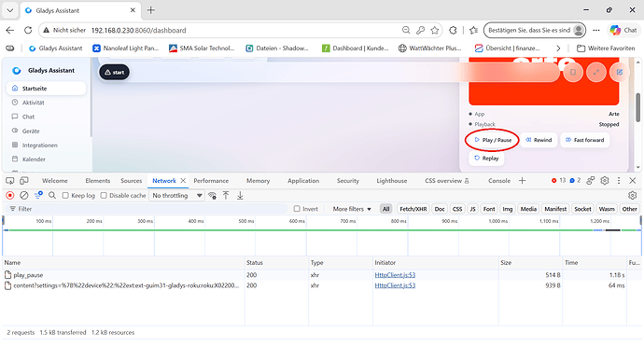Add more DevTools tools plus
The height and width of the screenshot is (346, 644).
pyautogui.click(x=522, y=181)
